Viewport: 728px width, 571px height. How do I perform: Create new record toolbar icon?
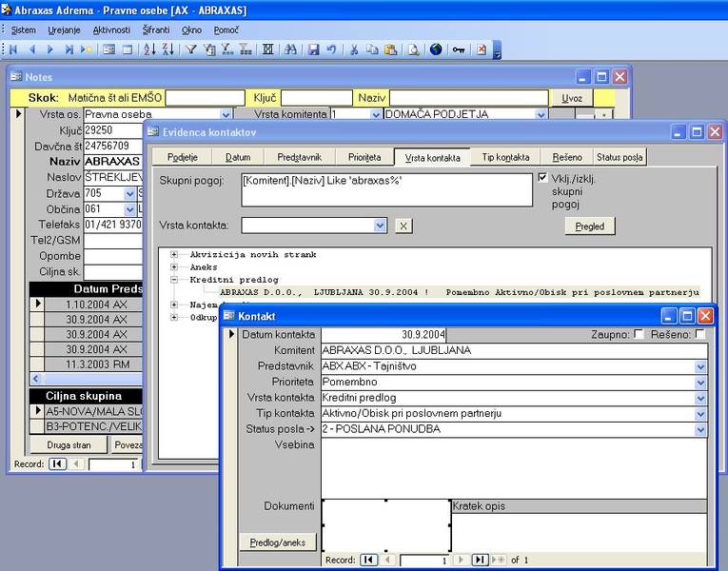click(x=86, y=49)
